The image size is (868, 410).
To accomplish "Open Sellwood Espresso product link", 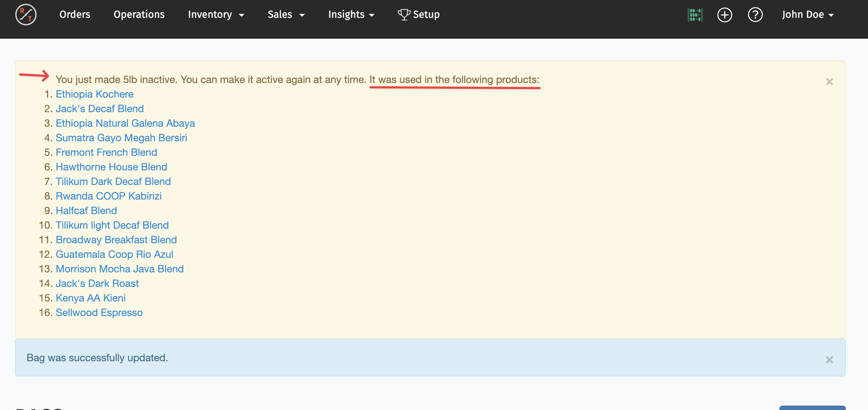I will coord(99,312).
